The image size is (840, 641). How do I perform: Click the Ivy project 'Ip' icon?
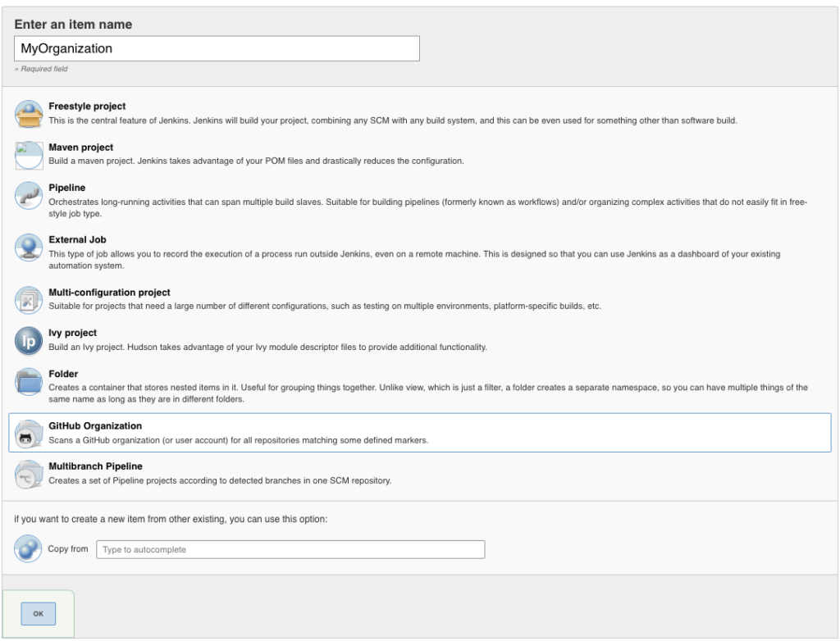click(x=29, y=340)
